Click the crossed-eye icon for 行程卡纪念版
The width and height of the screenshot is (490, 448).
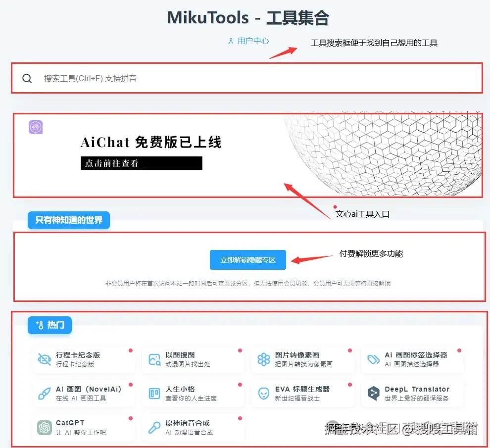(45, 359)
